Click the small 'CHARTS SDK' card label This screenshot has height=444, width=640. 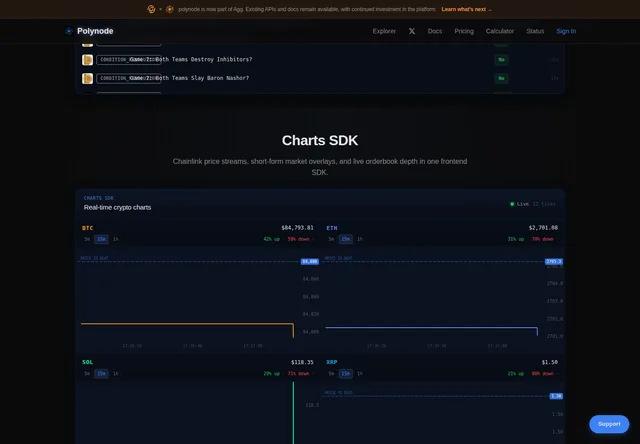click(x=99, y=198)
